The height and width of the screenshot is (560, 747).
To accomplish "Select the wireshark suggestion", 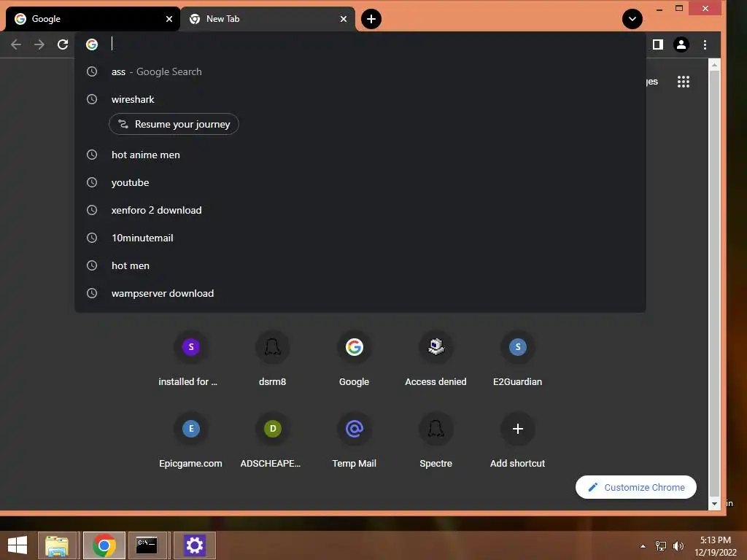I will point(360,99).
